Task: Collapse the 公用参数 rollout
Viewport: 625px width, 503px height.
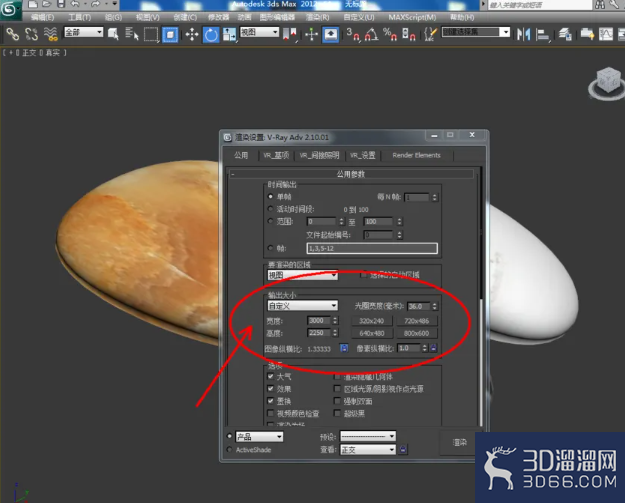Action: point(351,174)
